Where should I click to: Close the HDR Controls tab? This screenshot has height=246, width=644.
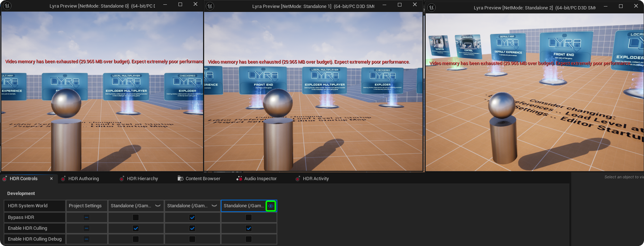point(51,179)
